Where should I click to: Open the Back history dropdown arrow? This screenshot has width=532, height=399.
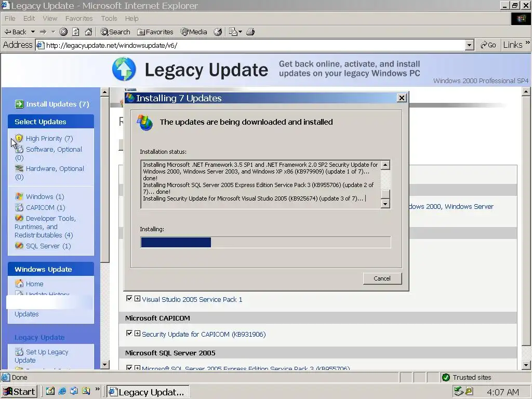33,32
